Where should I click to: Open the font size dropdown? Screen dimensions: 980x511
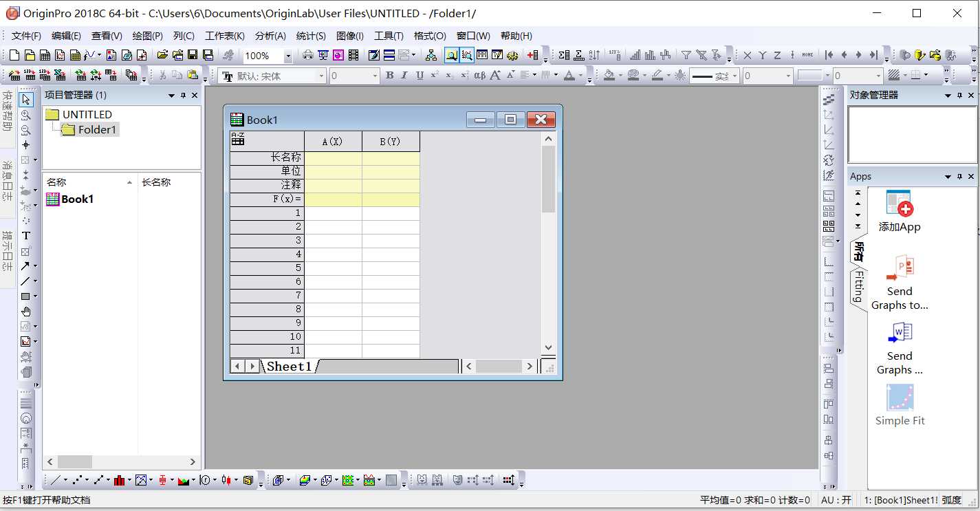(x=375, y=76)
